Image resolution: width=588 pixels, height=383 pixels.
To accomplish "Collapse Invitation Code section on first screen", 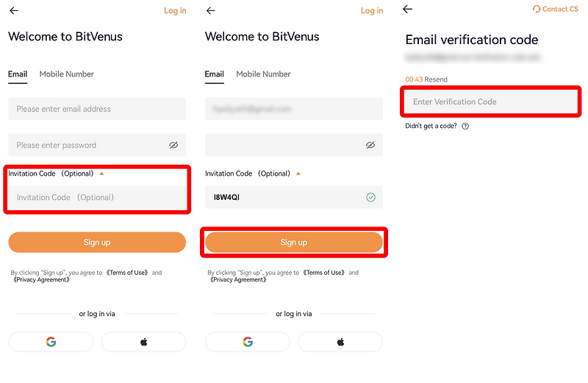I will tap(101, 173).
